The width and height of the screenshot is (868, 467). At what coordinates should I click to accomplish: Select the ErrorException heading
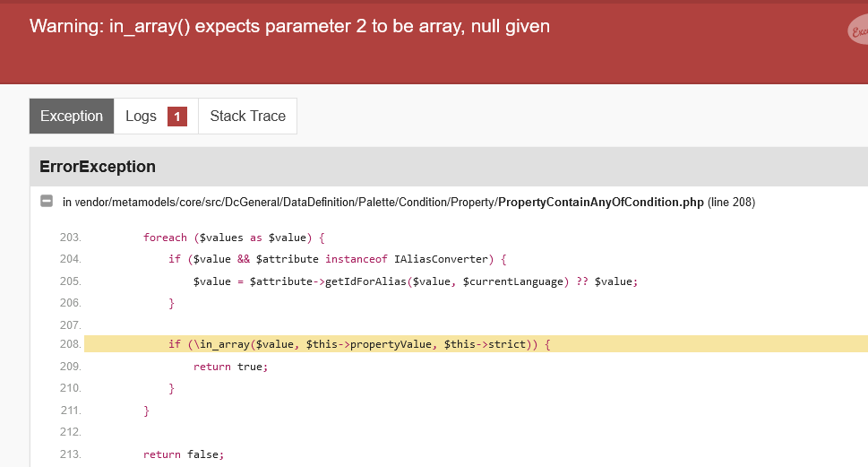click(x=98, y=167)
